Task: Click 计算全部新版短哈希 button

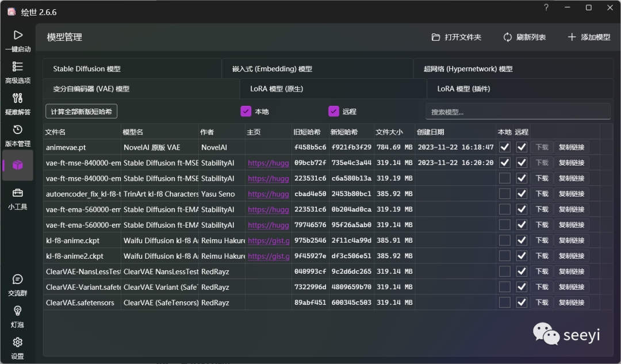Action: coord(81,111)
